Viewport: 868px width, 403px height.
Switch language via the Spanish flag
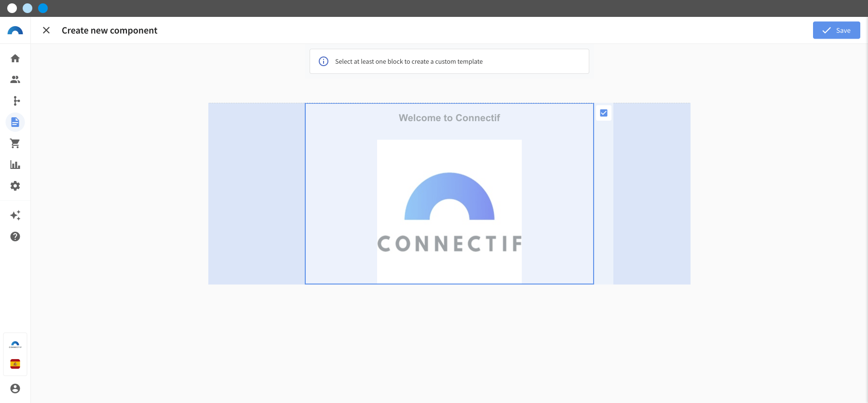[15, 364]
